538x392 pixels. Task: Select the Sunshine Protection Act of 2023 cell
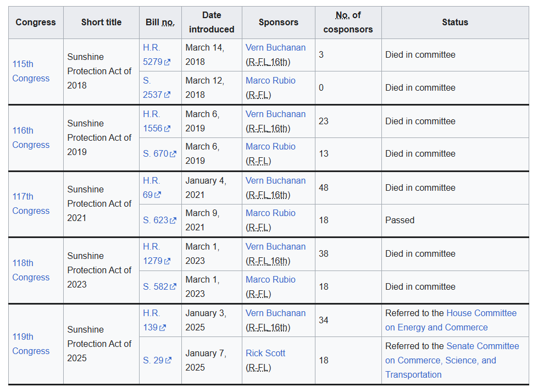point(101,270)
